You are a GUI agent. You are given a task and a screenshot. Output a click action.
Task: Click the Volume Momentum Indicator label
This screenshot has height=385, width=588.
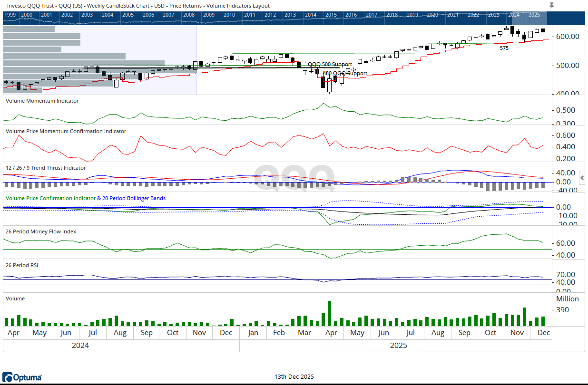click(x=42, y=101)
